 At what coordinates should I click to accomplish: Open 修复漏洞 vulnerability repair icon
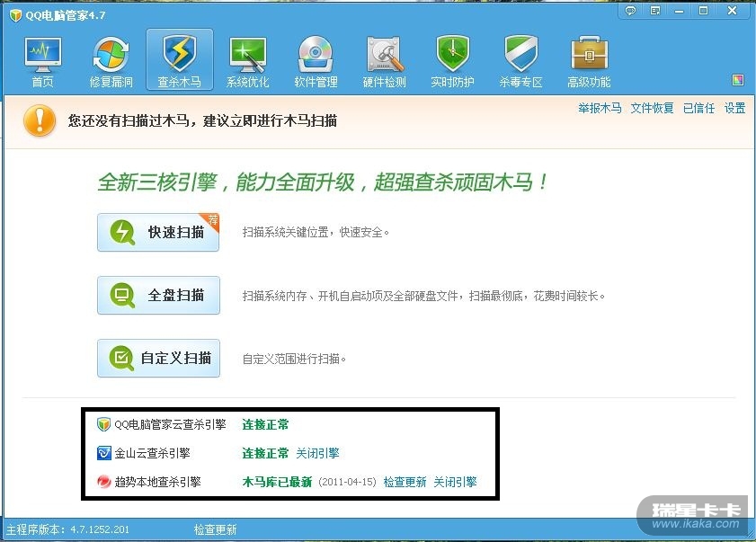point(111,61)
